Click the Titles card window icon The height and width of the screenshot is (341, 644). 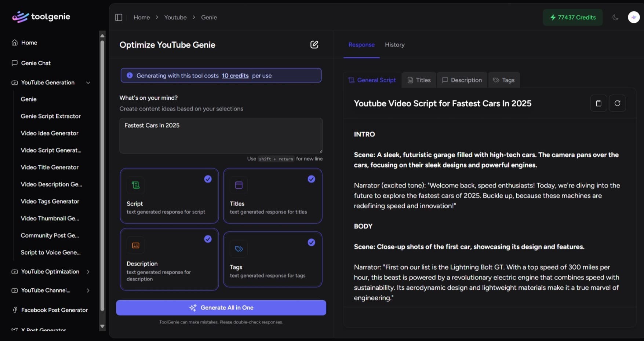click(239, 185)
